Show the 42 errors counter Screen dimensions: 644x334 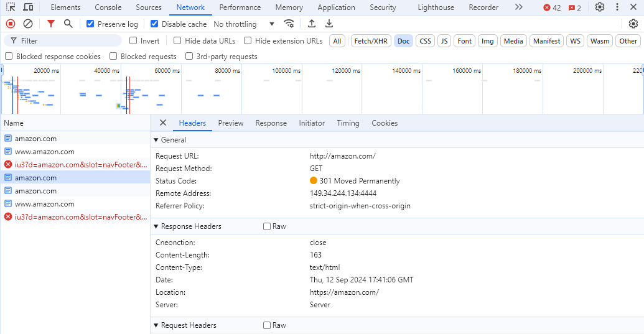552,8
